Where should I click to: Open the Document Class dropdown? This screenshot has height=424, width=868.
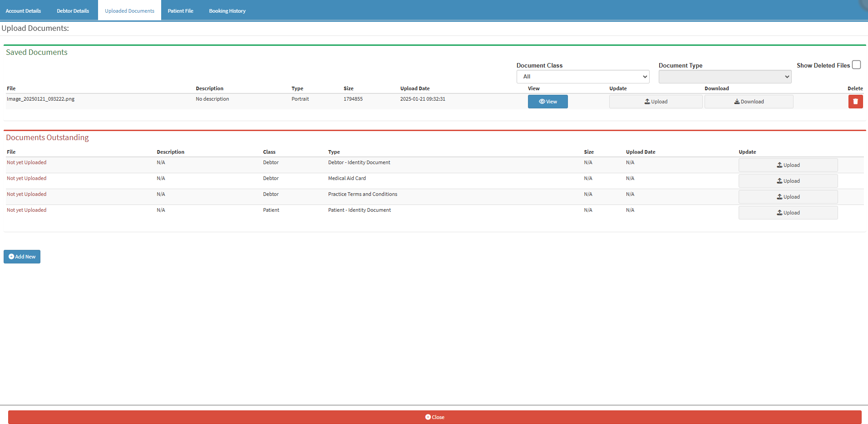(582, 77)
